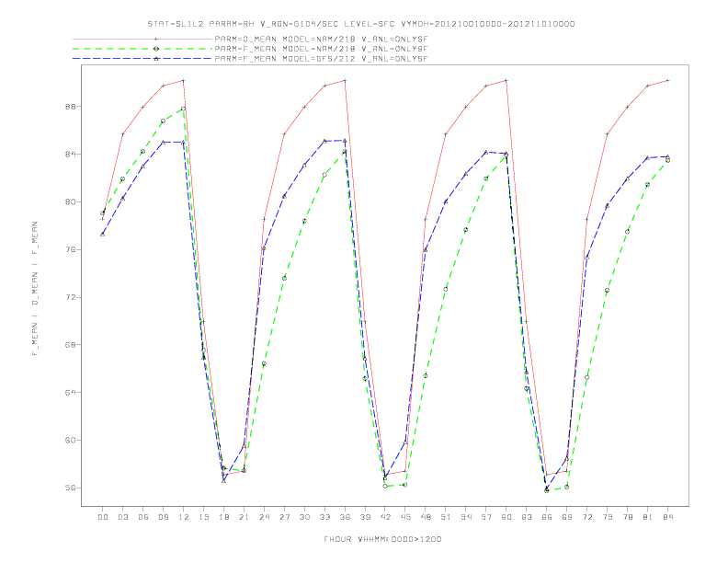Select the F_MEAN MODEL=GFS/212 legend label
Image resolution: width=728 pixels, height=563 pixels.
point(321,59)
